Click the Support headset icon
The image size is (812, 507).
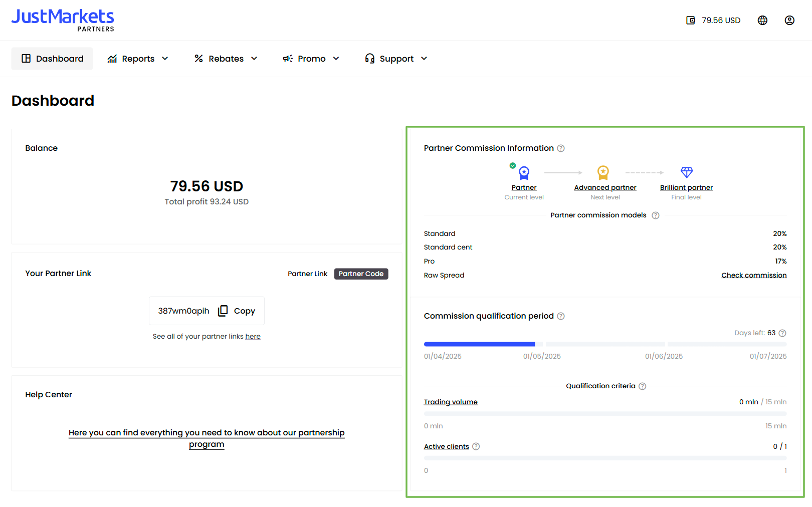point(370,59)
